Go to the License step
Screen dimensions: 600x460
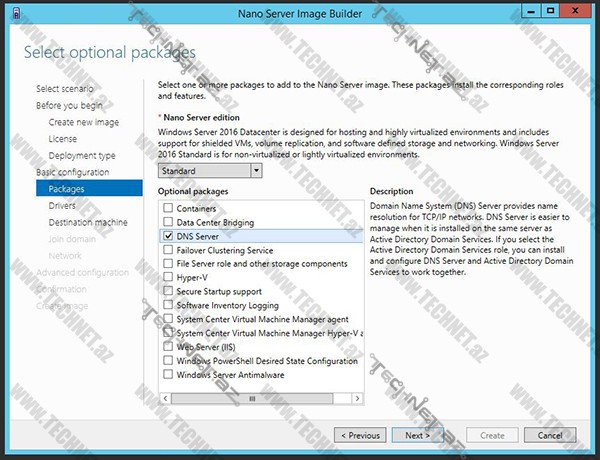(x=63, y=139)
